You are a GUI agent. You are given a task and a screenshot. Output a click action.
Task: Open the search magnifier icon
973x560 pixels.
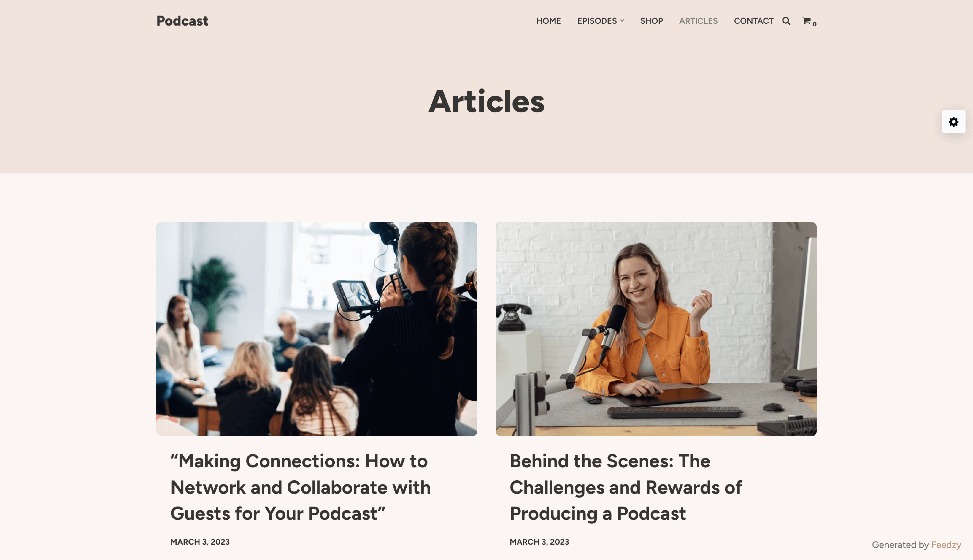786,21
